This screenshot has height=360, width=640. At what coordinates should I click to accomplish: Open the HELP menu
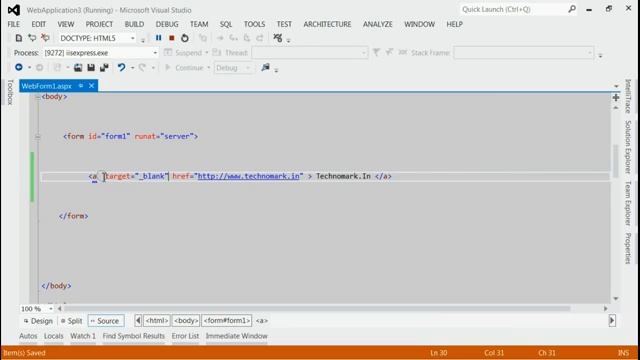pyautogui.click(x=454, y=24)
